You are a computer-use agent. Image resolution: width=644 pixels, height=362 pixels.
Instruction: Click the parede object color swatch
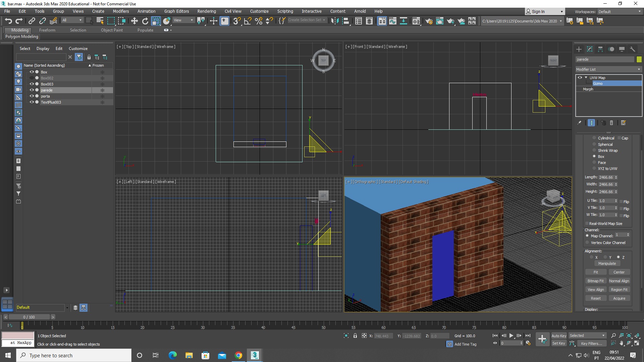tap(639, 59)
